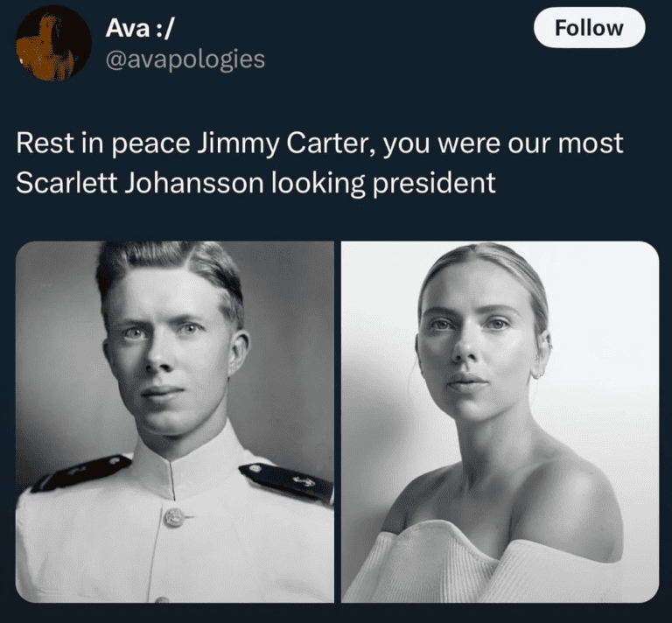Click the phrase "you were our most"
The height and width of the screenshot is (623, 672).
(503, 143)
